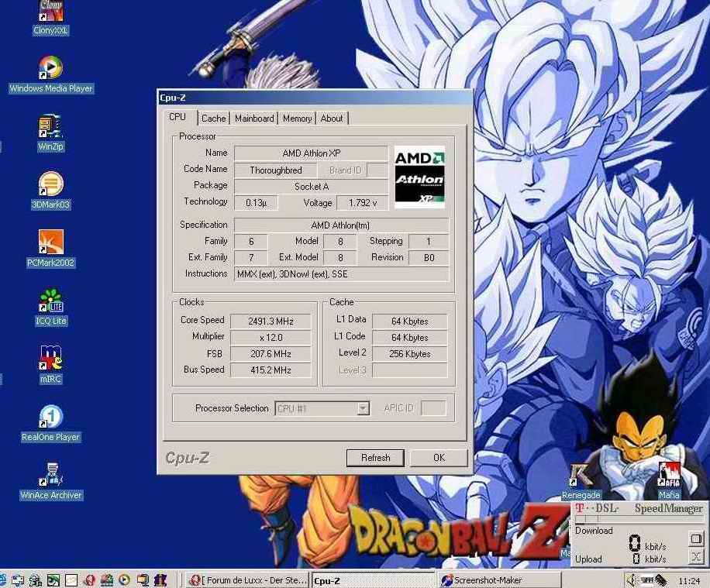Switch to the Cache tab
This screenshot has height=588, width=710.
pyautogui.click(x=214, y=119)
